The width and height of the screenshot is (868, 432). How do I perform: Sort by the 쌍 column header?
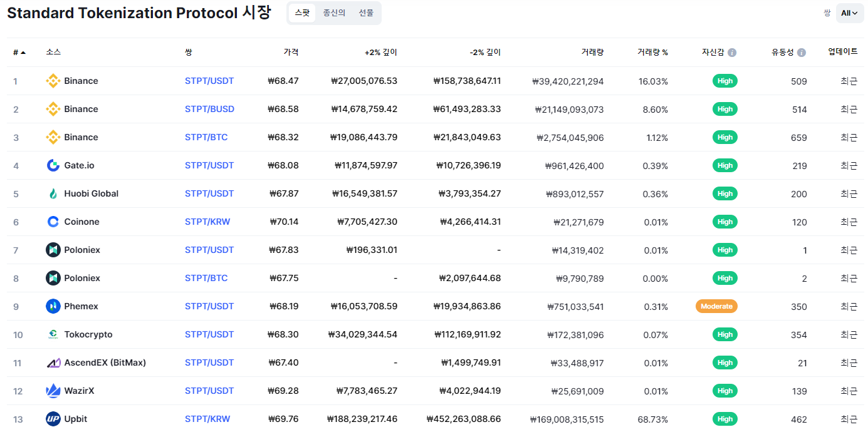[189, 52]
